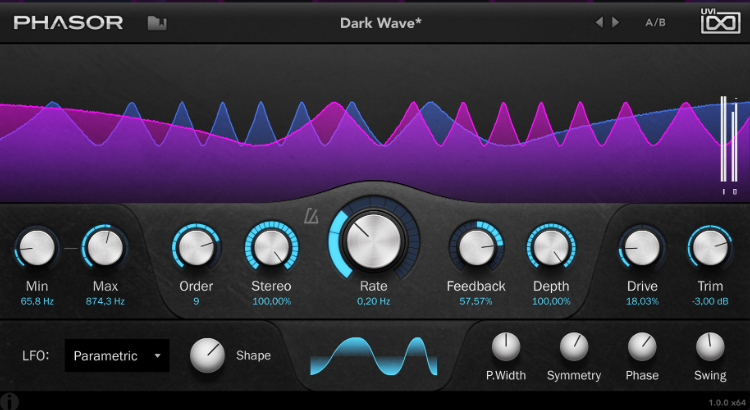This screenshot has width=750, height=410.
Task: Click the 65,8 Hz Min value
Action: pyautogui.click(x=37, y=301)
